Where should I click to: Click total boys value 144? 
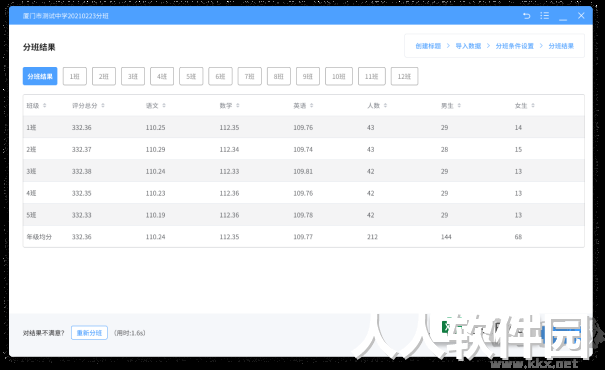click(446, 237)
